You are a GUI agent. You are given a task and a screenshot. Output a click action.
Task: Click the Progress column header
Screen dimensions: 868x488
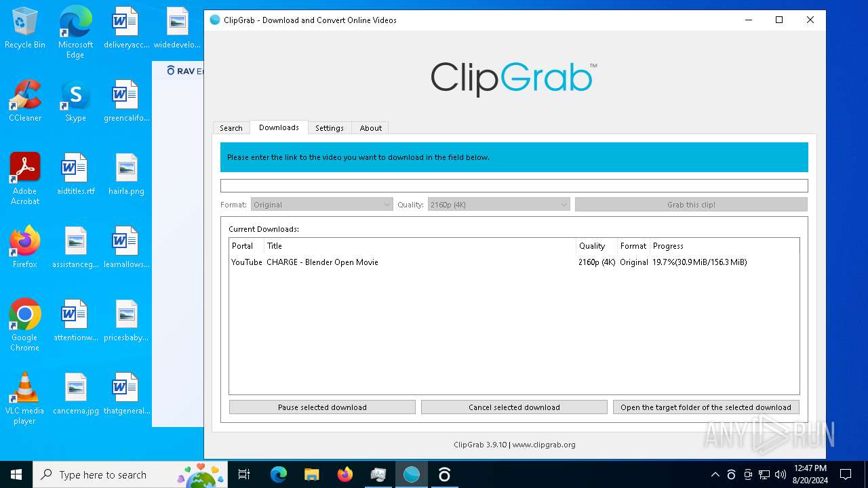click(x=724, y=246)
